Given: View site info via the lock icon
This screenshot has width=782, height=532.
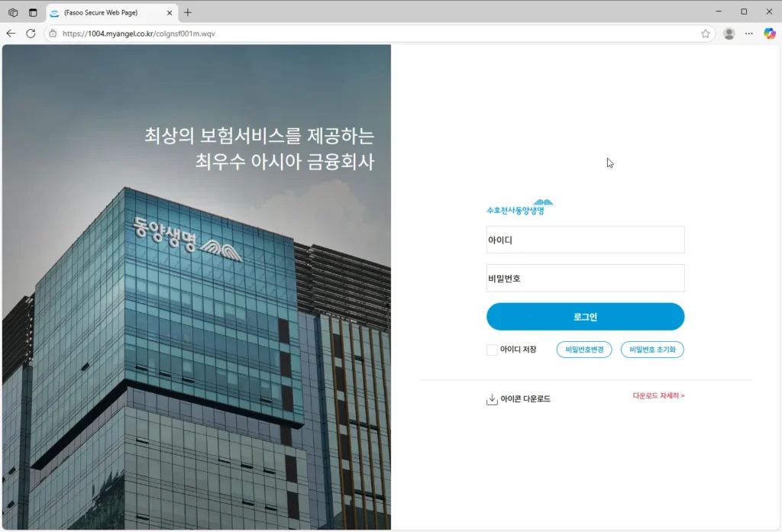Looking at the screenshot, I should tap(53, 34).
